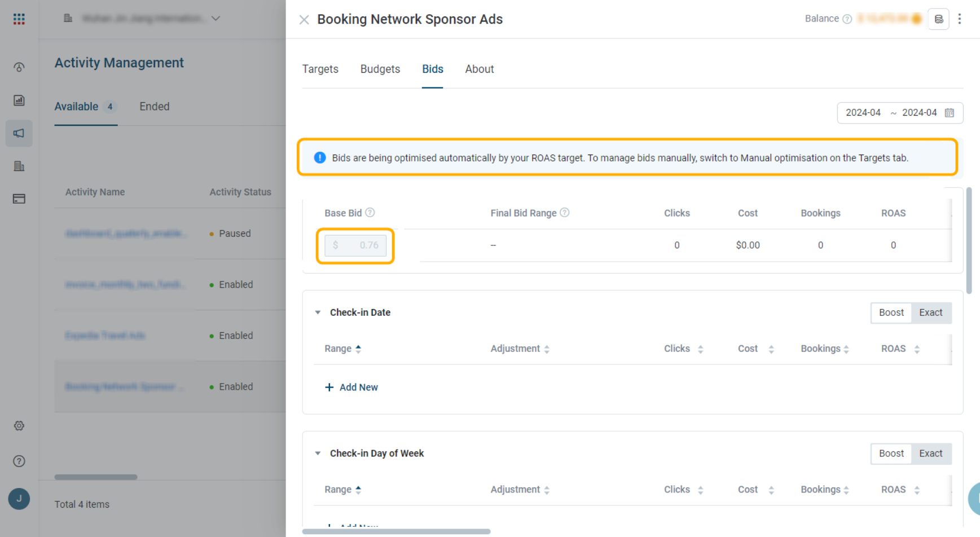Image resolution: width=980 pixels, height=537 pixels.
Task: Click the Final Bid Range help icon
Action: [x=565, y=213]
